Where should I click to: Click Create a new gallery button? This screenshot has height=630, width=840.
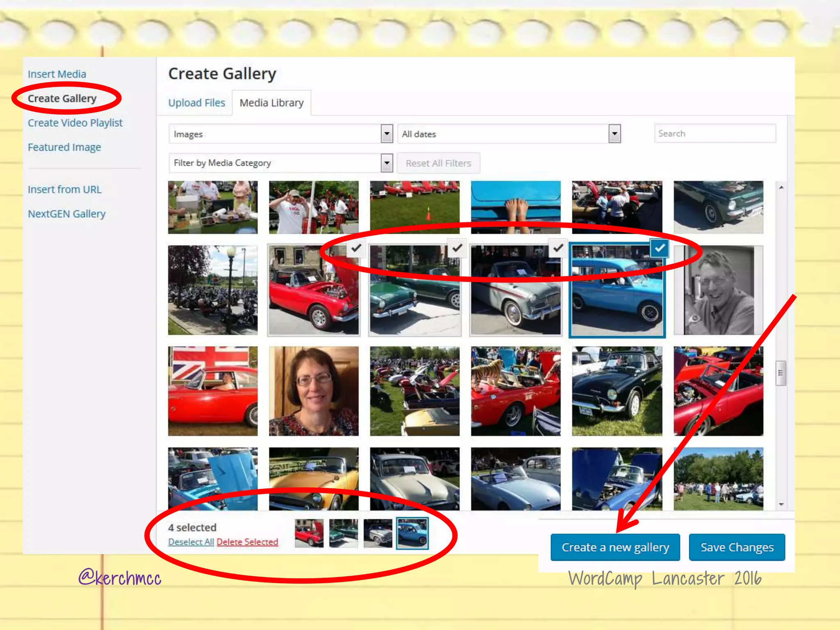click(x=615, y=547)
